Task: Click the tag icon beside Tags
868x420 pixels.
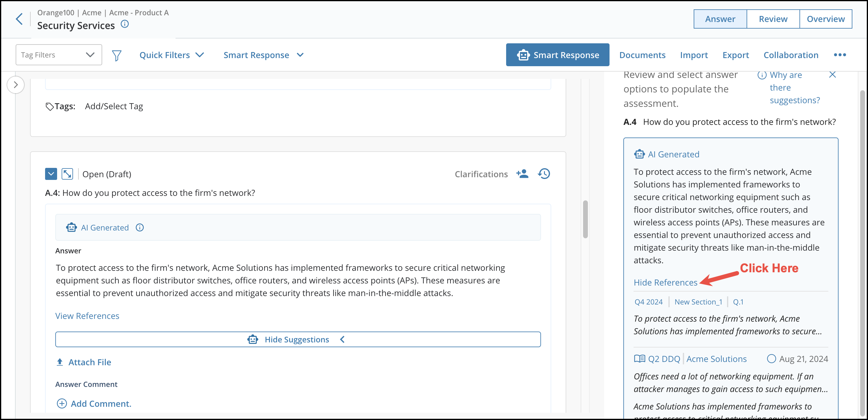Action: click(x=50, y=107)
